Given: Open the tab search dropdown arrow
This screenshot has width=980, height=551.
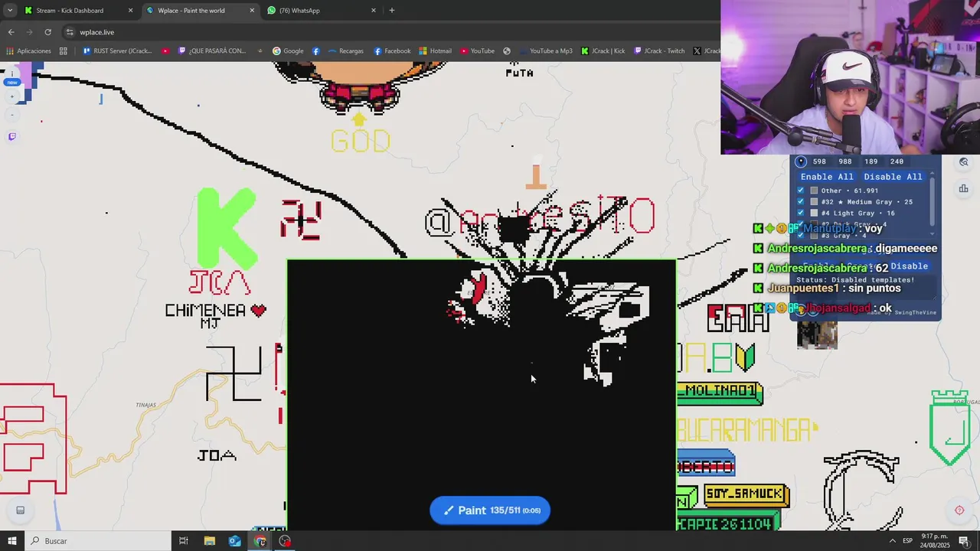Looking at the screenshot, I should point(10,11).
